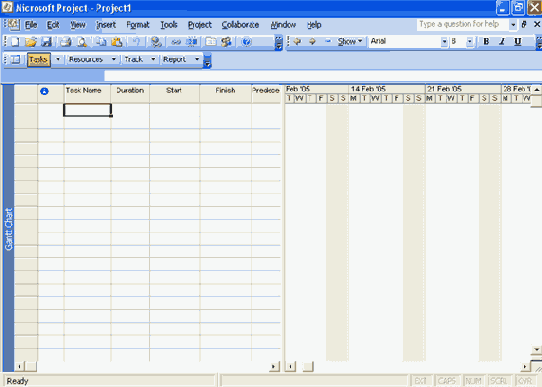This screenshot has height=387, width=542.
Task: Click the Gantt chart vertical scroll up arrow
Action: tap(536, 90)
